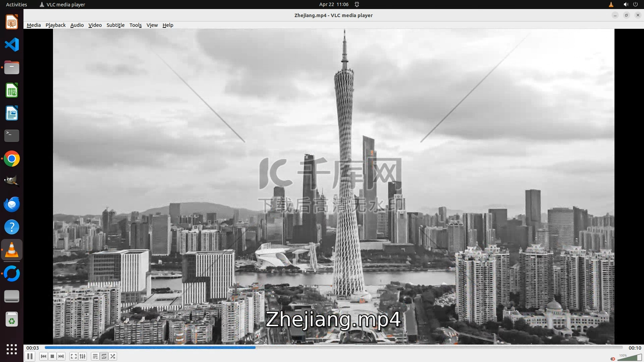Expand the Audio menu

(x=77, y=25)
